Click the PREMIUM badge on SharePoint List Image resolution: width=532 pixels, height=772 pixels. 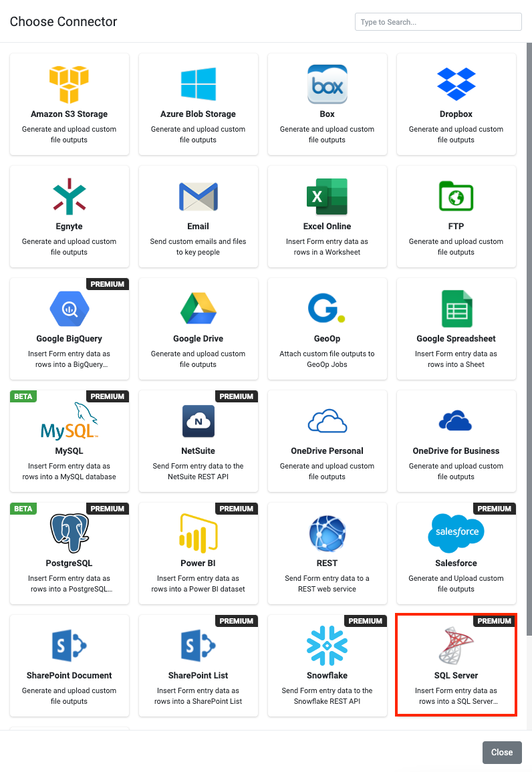[236, 621]
